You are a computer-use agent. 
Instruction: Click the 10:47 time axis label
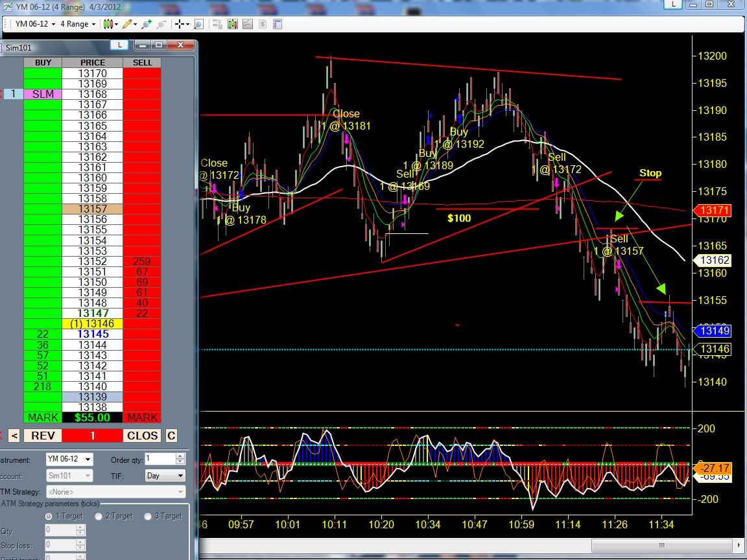475,525
